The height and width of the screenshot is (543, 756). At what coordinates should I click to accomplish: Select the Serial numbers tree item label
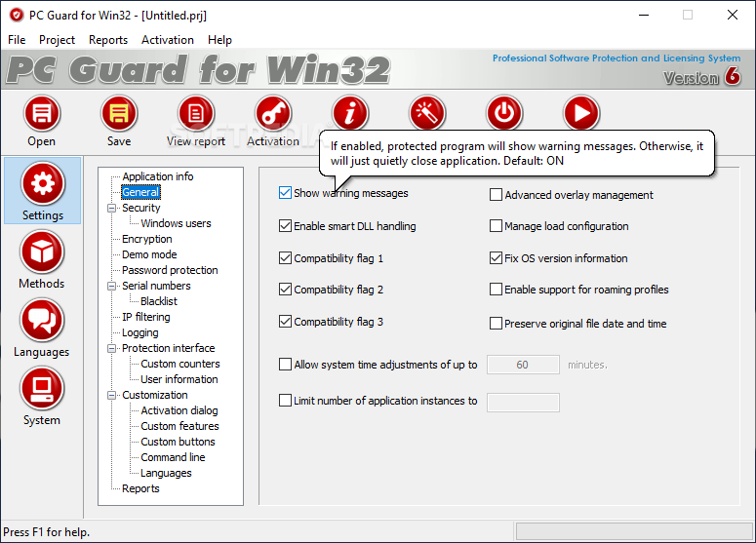[156, 287]
